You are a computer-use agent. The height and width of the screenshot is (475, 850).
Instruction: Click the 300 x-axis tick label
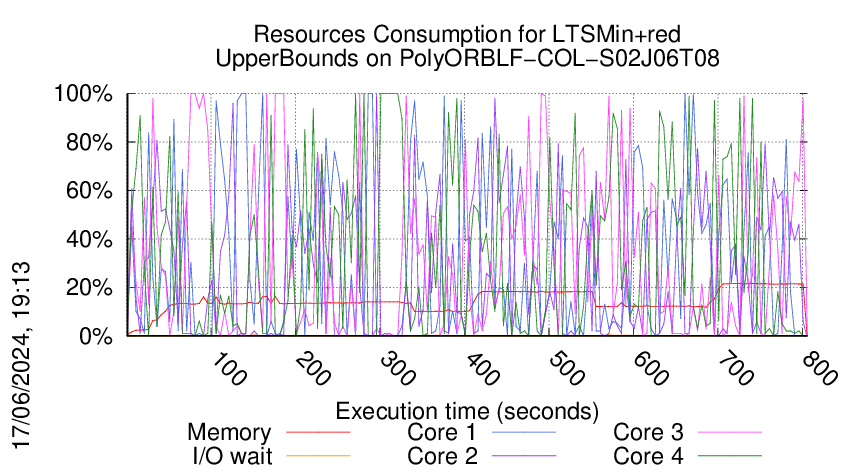(x=397, y=370)
